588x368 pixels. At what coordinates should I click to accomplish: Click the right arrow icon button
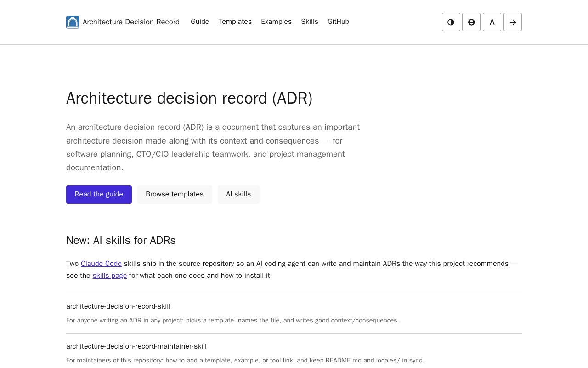pos(513,22)
